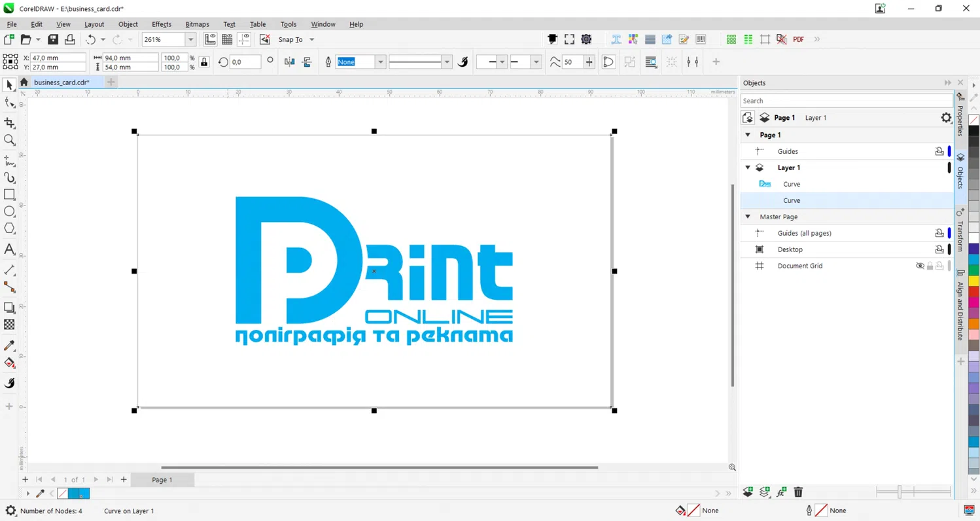This screenshot has width=980, height=521.
Task: Select the Transparency tool
Action: [x=9, y=325]
